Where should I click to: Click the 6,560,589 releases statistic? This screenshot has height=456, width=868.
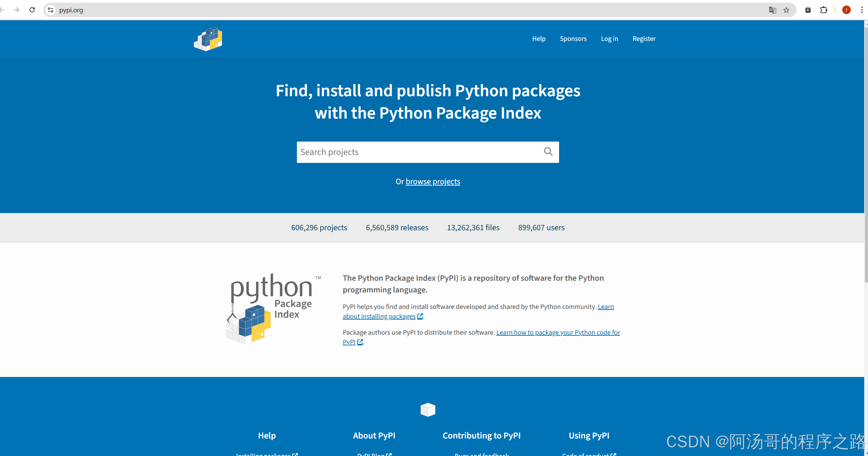pyautogui.click(x=397, y=227)
